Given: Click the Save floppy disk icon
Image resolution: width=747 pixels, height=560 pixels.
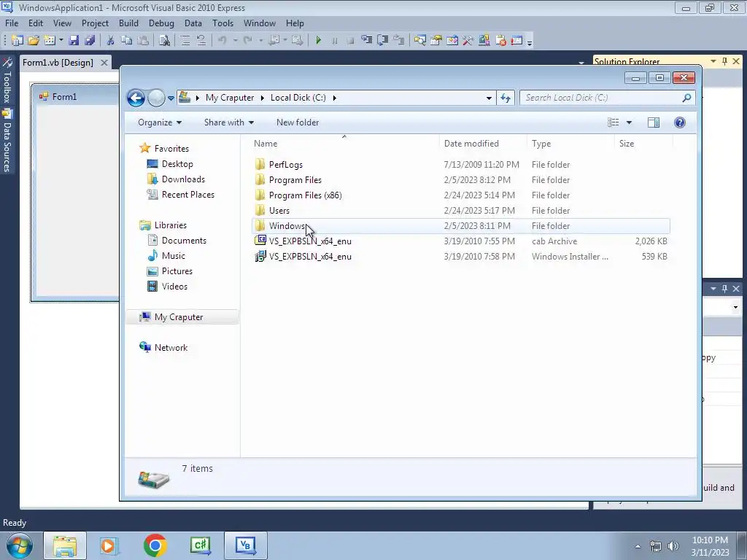Looking at the screenshot, I should point(74,41).
